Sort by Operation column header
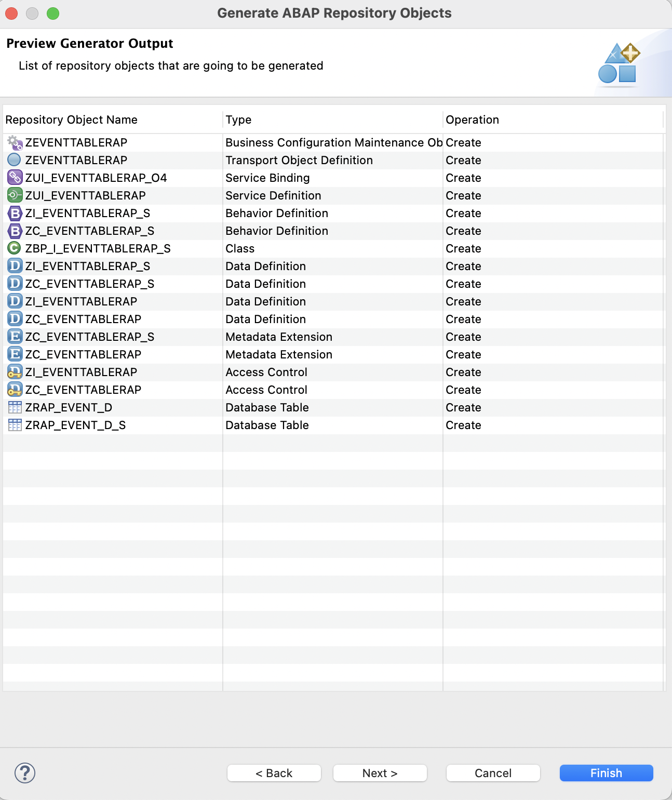This screenshot has height=800, width=672. pos(554,119)
